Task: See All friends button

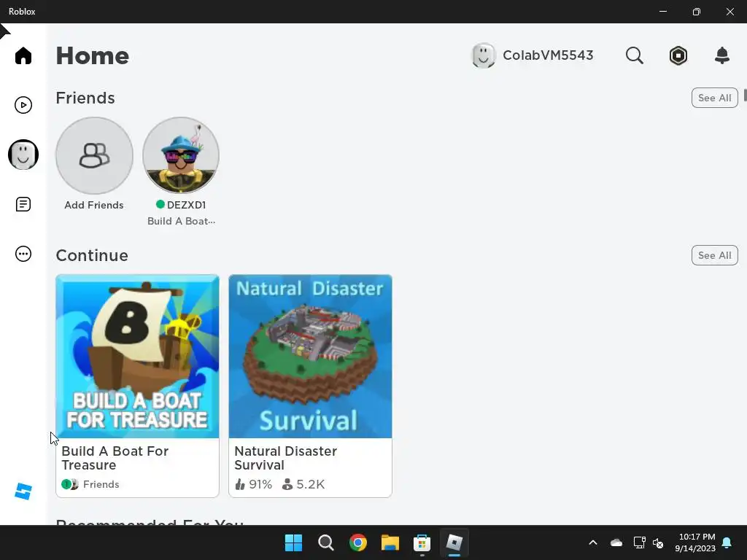Action: pyautogui.click(x=714, y=98)
